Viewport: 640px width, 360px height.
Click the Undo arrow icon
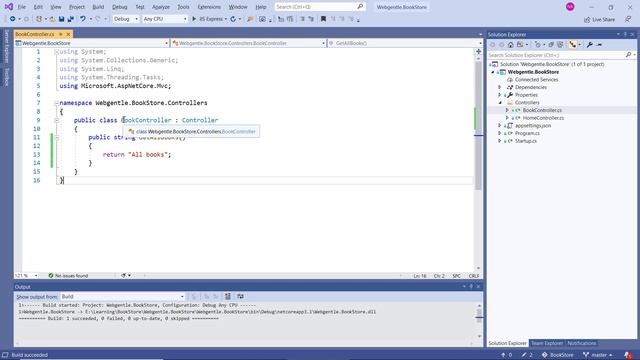point(83,19)
